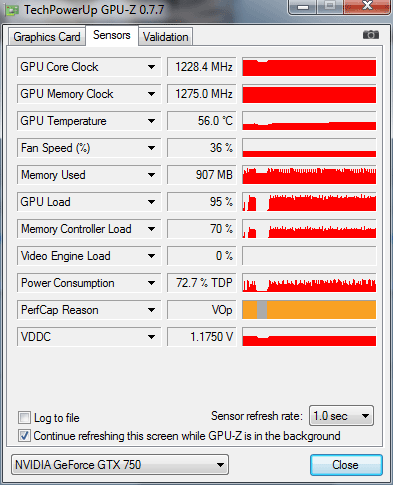Expand the GPU Temperature dropdown arrow

click(151, 121)
